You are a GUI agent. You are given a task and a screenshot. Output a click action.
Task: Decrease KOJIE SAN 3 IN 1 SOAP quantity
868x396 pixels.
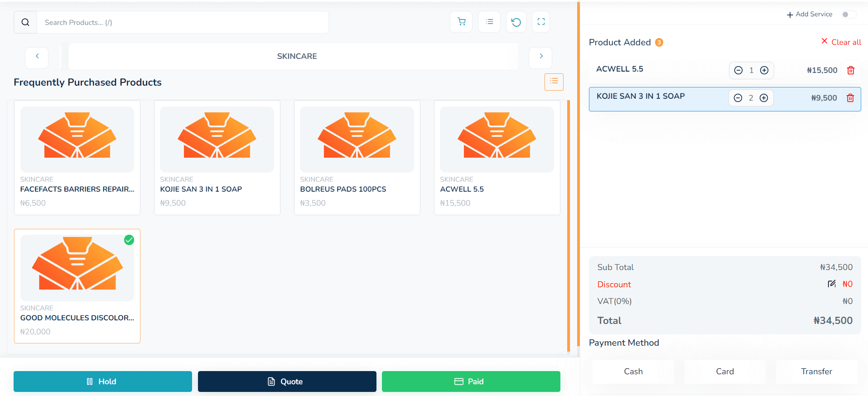[738, 98]
